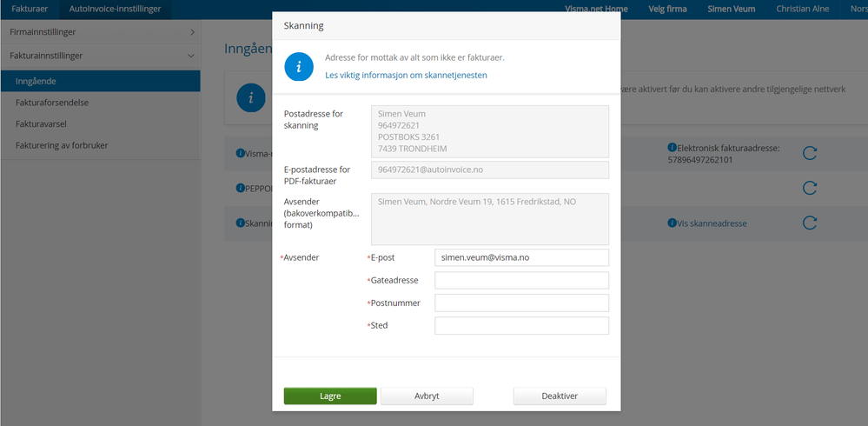Collapse the Fakturainnstillinger section
Image resolution: width=868 pixels, height=426 pixels.
click(100, 56)
